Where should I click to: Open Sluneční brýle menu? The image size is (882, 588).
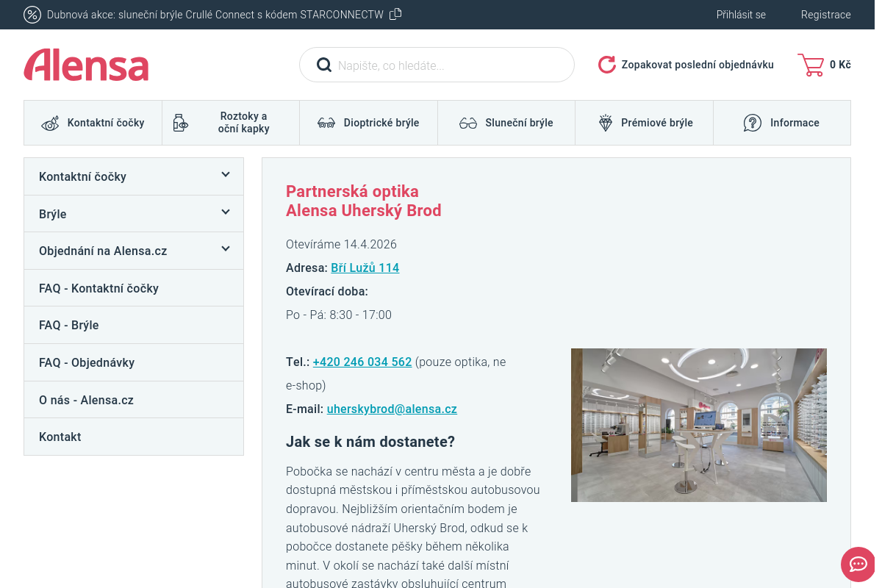[506, 123]
